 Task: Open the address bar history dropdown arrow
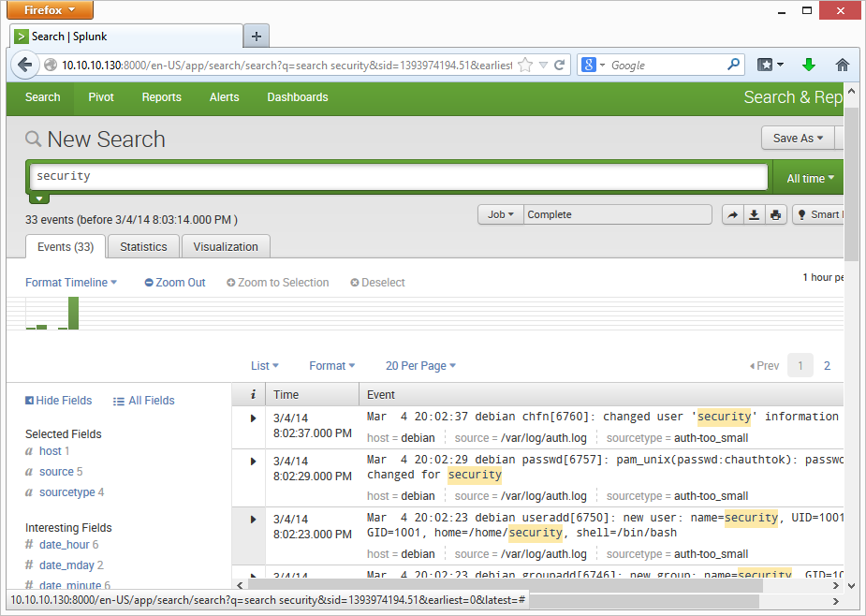click(x=543, y=66)
